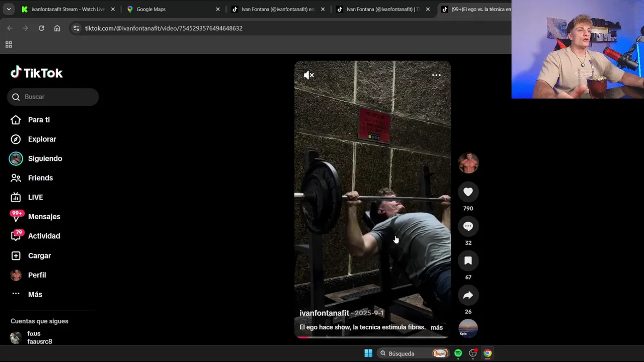The width and height of the screenshot is (644, 362).
Task: Click the 67 saves count
Action: pos(468,278)
